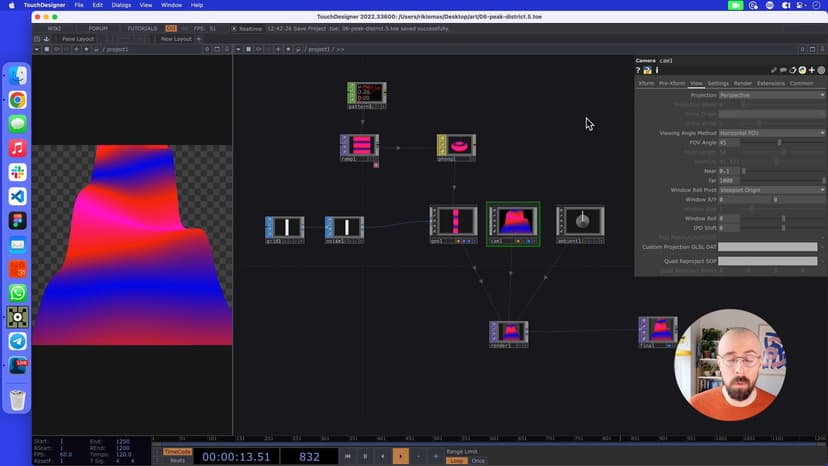828x466 pixels.
Task: Click the play forward button in transport
Action: click(400, 456)
